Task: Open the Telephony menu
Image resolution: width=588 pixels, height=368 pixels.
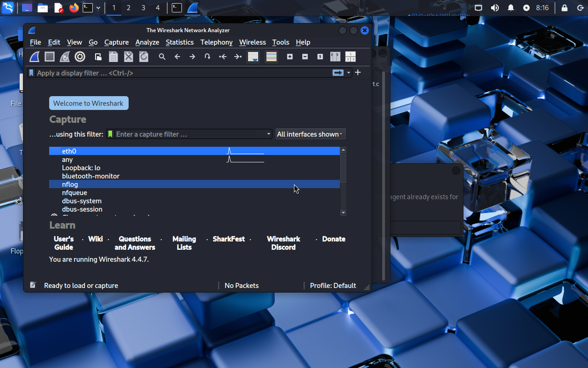Action: [x=216, y=42]
